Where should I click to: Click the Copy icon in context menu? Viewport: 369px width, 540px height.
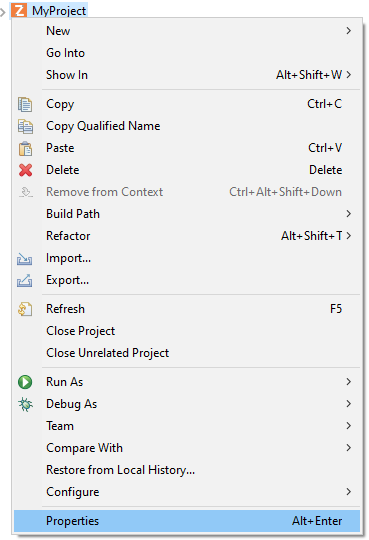tap(25, 104)
